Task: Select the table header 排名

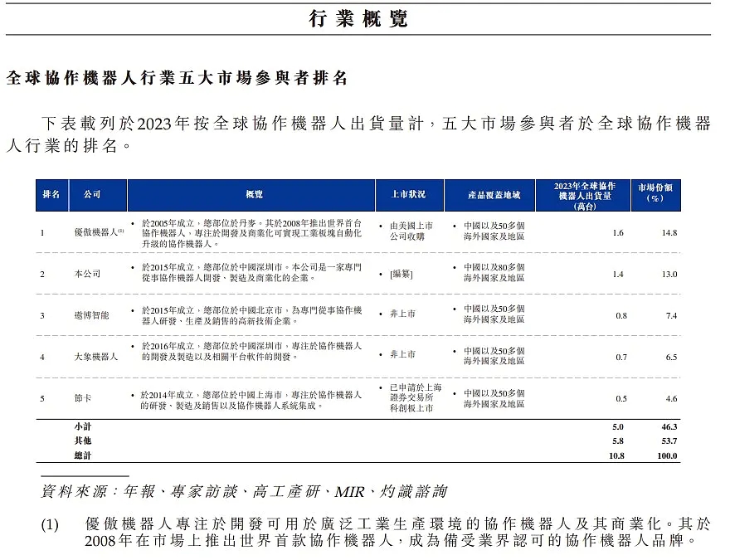Action: (51, 195)
